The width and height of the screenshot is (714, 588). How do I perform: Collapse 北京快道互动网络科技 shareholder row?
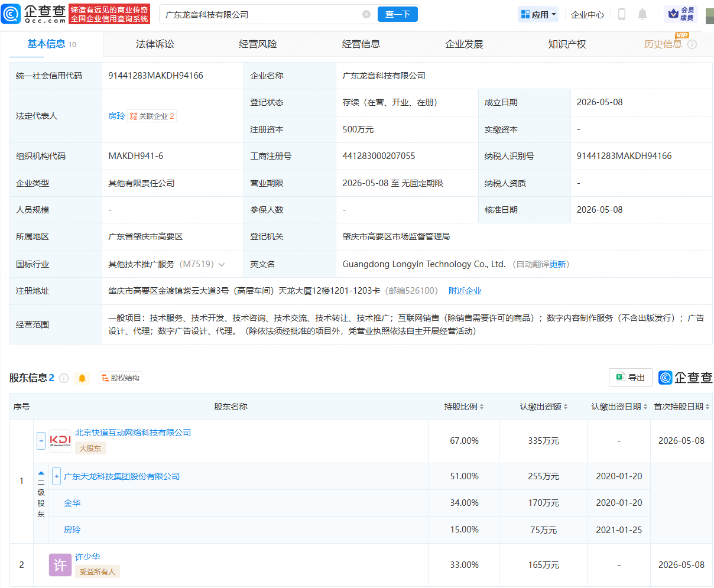pyautogui.click(x=41, y=441)
